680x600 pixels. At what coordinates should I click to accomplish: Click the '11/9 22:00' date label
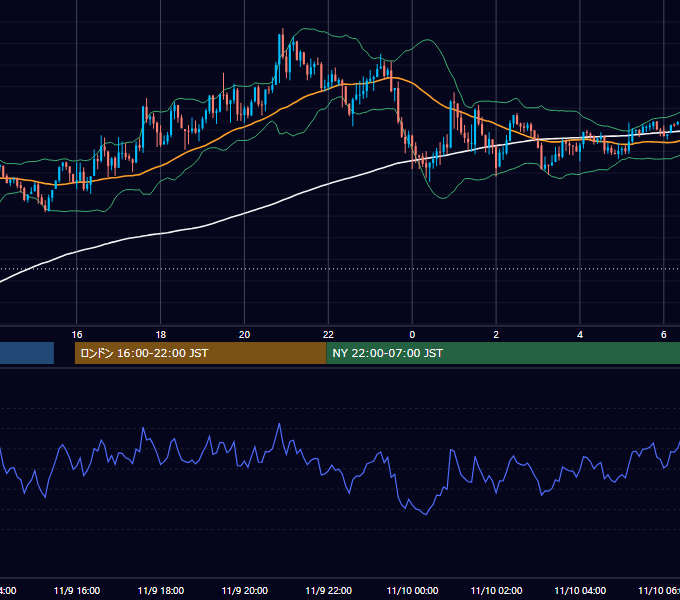[x=328, y=590]
